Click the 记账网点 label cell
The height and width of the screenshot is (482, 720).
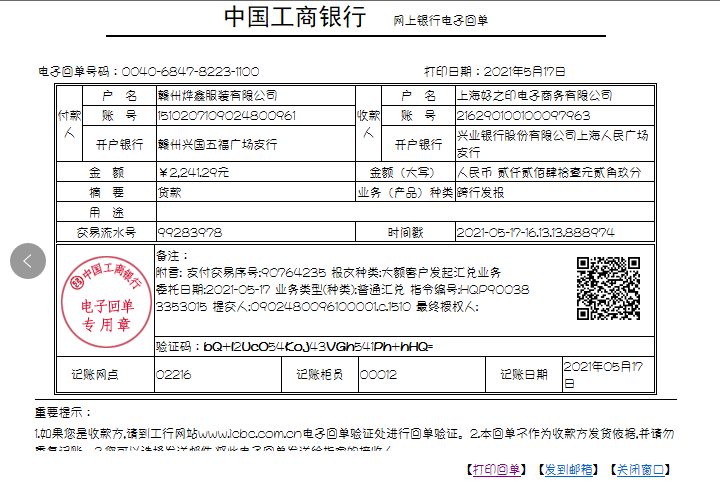click(105, 375)
